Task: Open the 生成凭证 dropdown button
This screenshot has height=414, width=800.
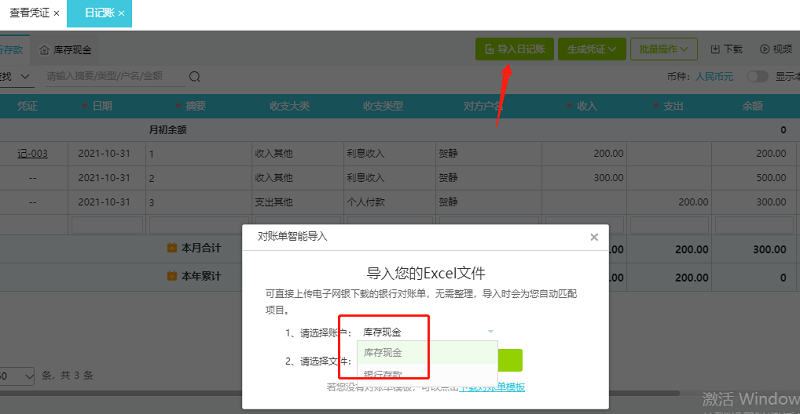Action: point(592,49)
